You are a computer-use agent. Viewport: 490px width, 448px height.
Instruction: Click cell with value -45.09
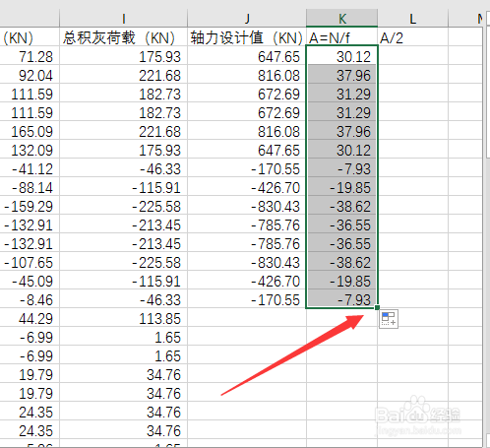pyautogui.click(x=30, y=280)
